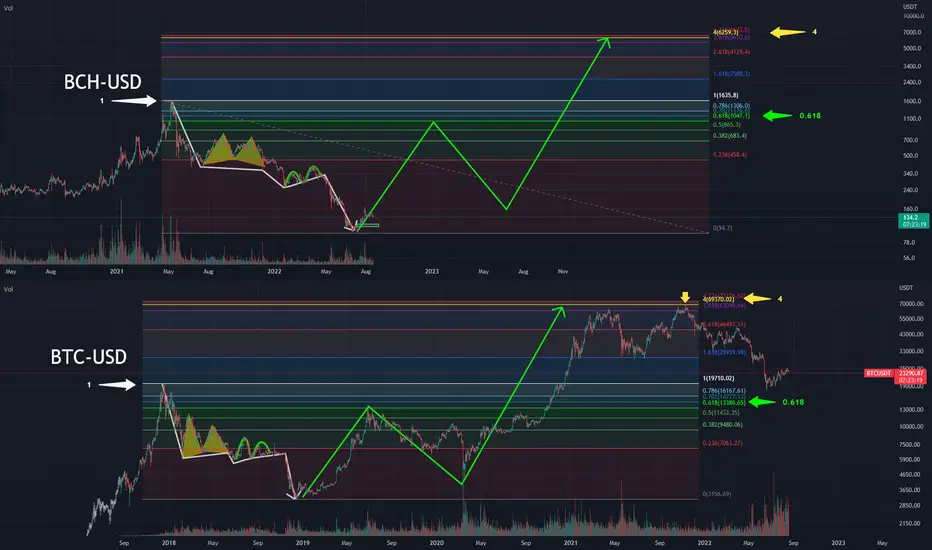Click 2020 on the BTC chart time axis
This screenshot has width=932, height=550.
pos(436,543)
